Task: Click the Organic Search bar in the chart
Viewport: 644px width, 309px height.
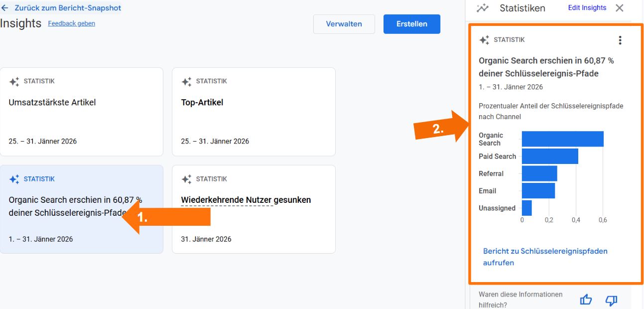Action: tap(562, 138)
